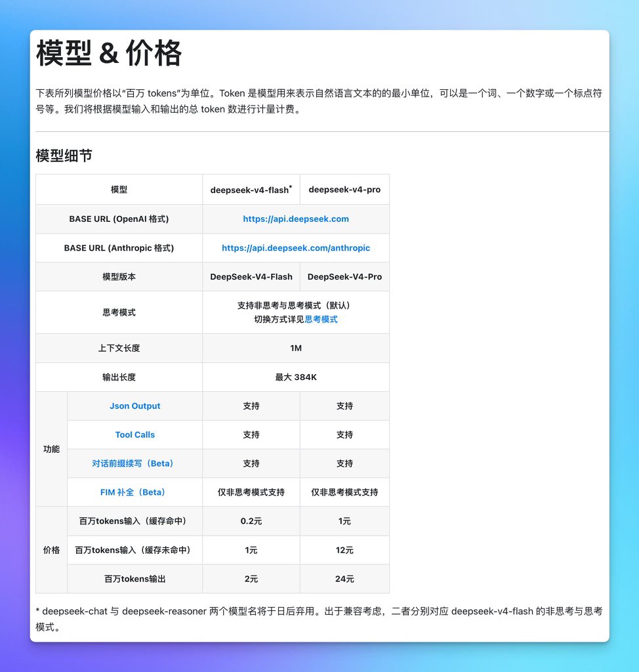Click the 模型 & 价格 page heading
The image size is (639, 672).
[x=109, y=52]
